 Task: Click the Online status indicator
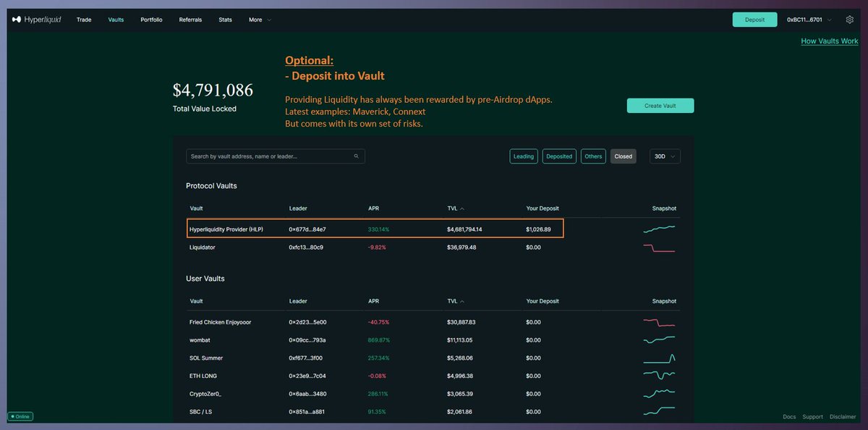(x=20, y=417)
